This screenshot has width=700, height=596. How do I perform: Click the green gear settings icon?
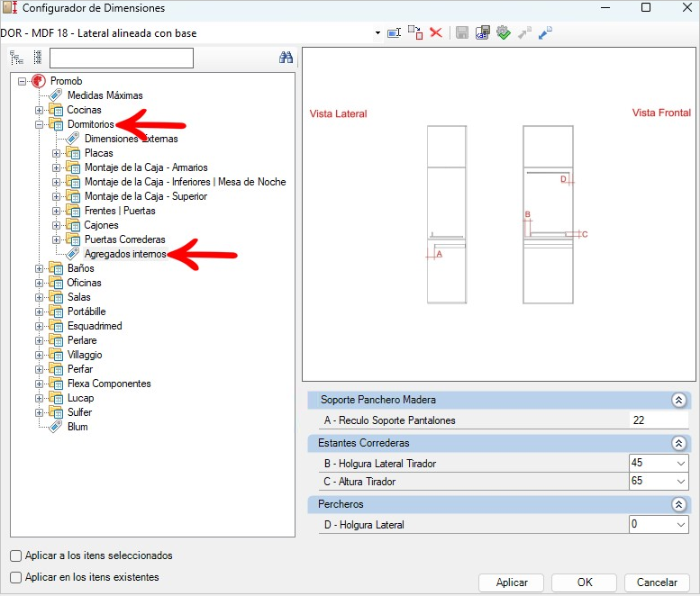(503, 32)
